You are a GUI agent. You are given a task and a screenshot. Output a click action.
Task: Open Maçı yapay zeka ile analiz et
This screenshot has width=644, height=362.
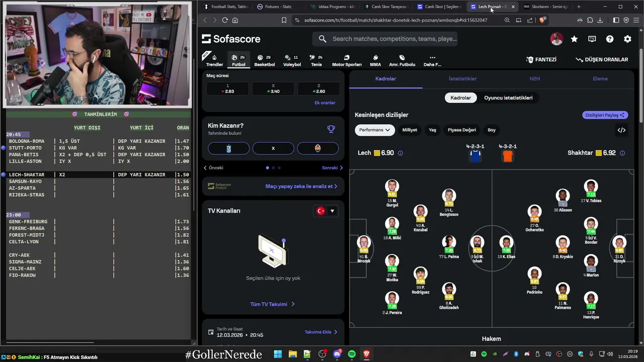(x=301, y=186)
